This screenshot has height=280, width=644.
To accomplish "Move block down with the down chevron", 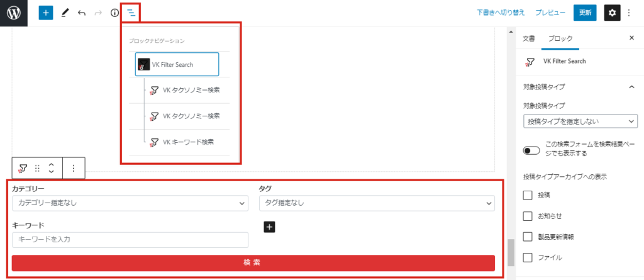I will (52, 172).
